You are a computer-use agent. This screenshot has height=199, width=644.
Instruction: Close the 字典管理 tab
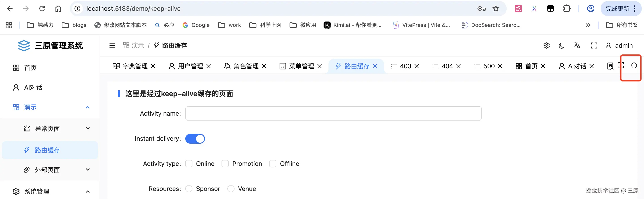pos(153,66)
